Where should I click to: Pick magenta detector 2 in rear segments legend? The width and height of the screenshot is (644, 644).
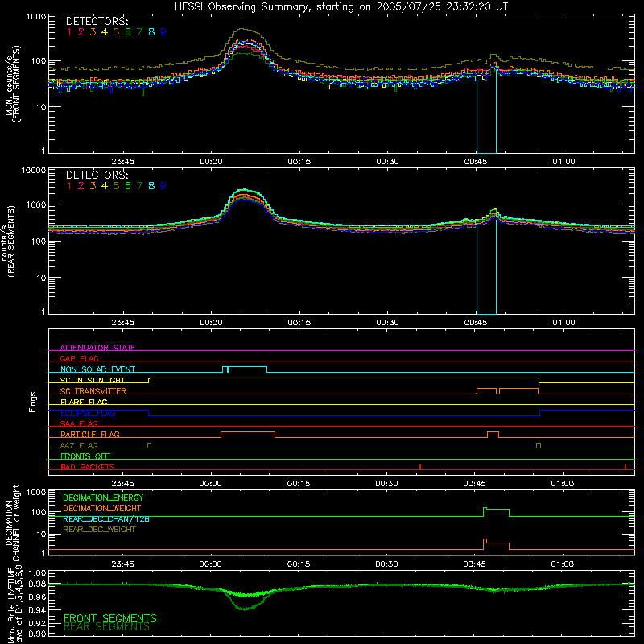pos(81,186)
